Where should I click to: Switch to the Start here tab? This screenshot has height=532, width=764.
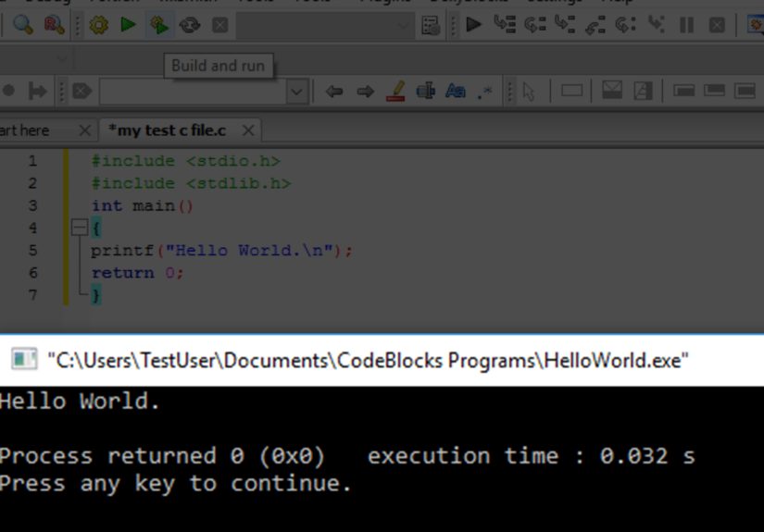pos(24,130)
